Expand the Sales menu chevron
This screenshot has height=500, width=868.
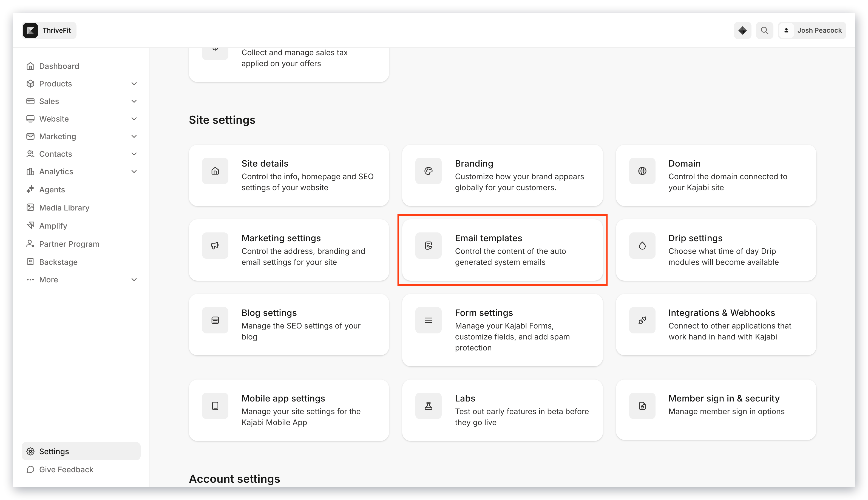pyautogui.click(x=134, y=101)
